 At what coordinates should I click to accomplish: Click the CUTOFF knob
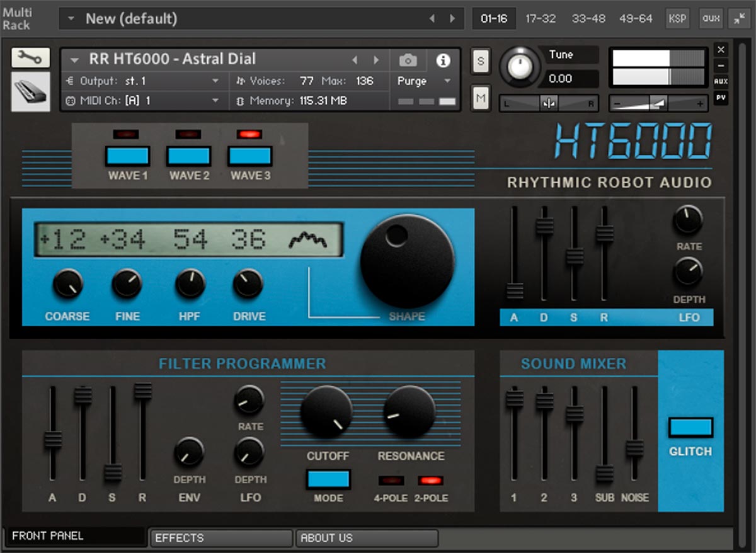click(326, 412)
